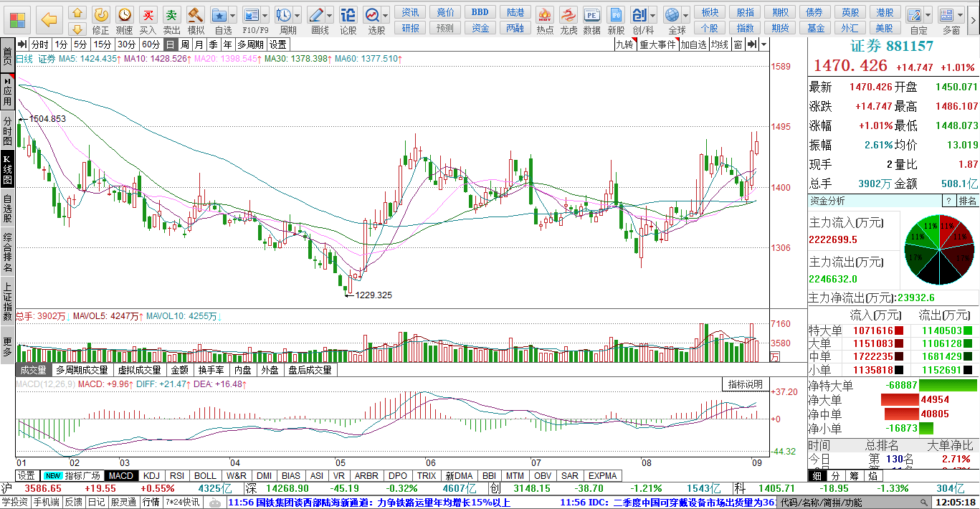Toggle the 九转 indicator on chart
The image size is (980, 509).
click(625, 44)
